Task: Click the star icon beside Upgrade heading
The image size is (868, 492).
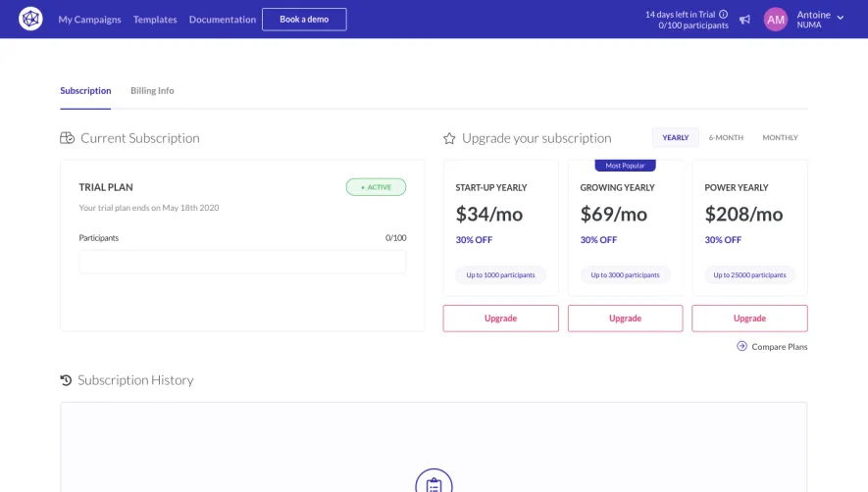Action: point(449,138)
